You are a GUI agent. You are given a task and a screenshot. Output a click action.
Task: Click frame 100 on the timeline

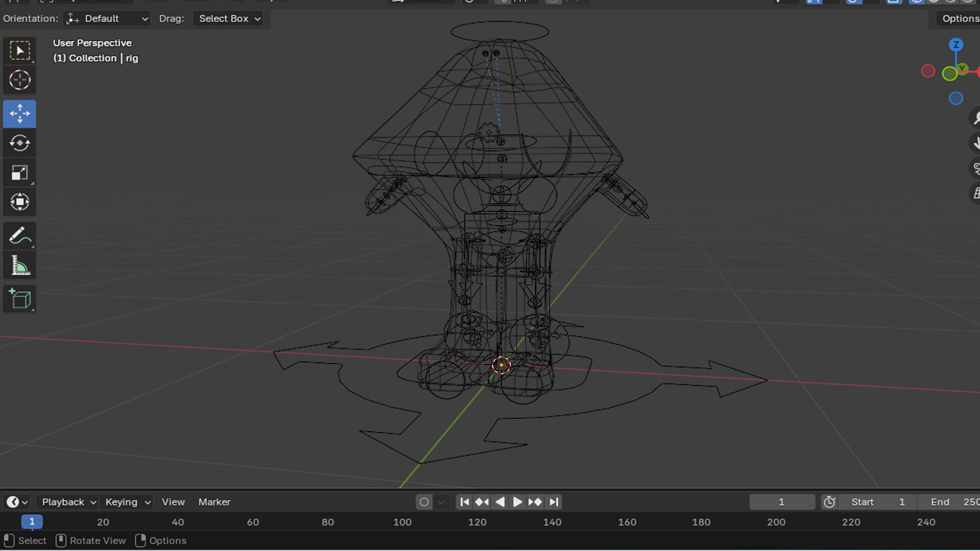coord(402,522)
